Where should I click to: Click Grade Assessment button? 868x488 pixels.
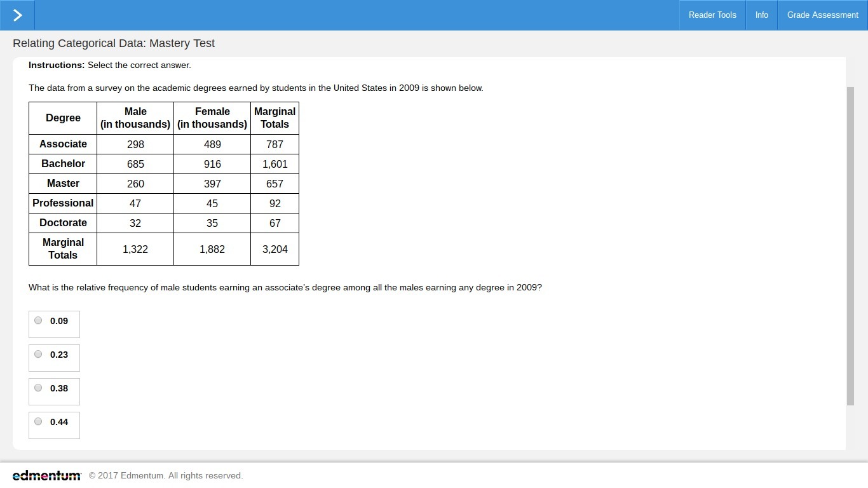click(822, 15)
